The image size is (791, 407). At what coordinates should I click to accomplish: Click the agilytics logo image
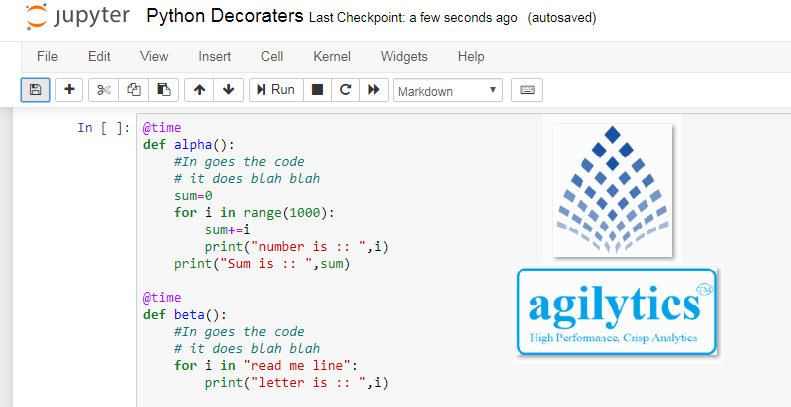(x=617, y=311)
